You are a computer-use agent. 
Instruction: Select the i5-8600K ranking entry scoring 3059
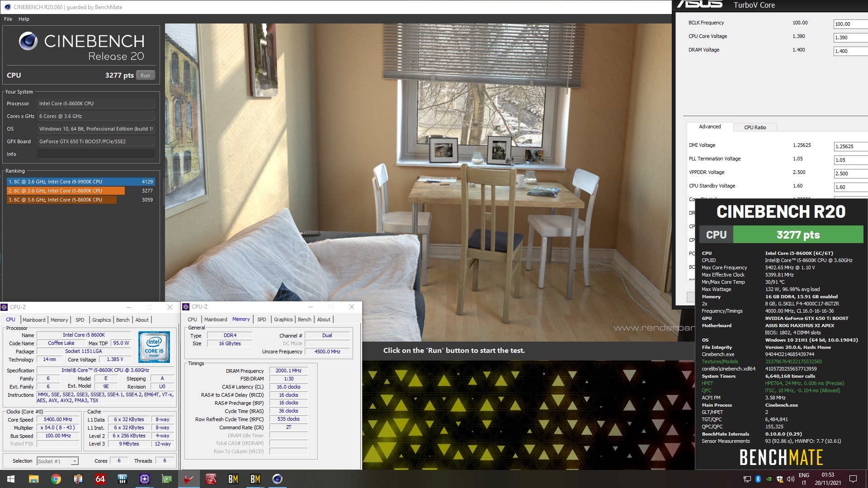click(80, 200)
